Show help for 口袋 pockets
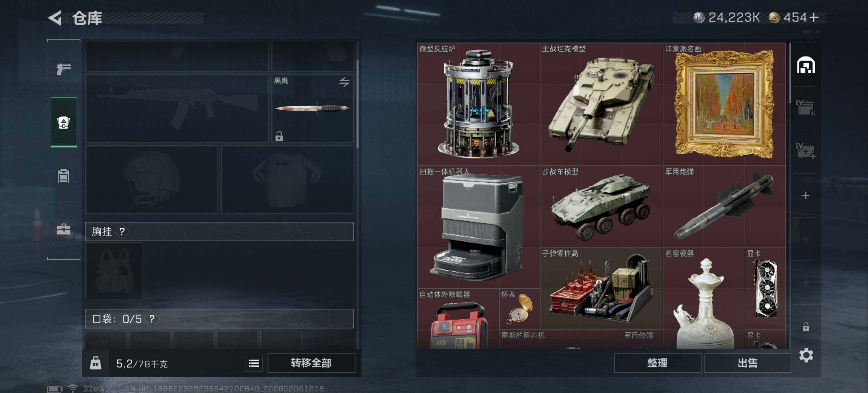The width and height of the screenshot is (868, 393). pos(152,319)
